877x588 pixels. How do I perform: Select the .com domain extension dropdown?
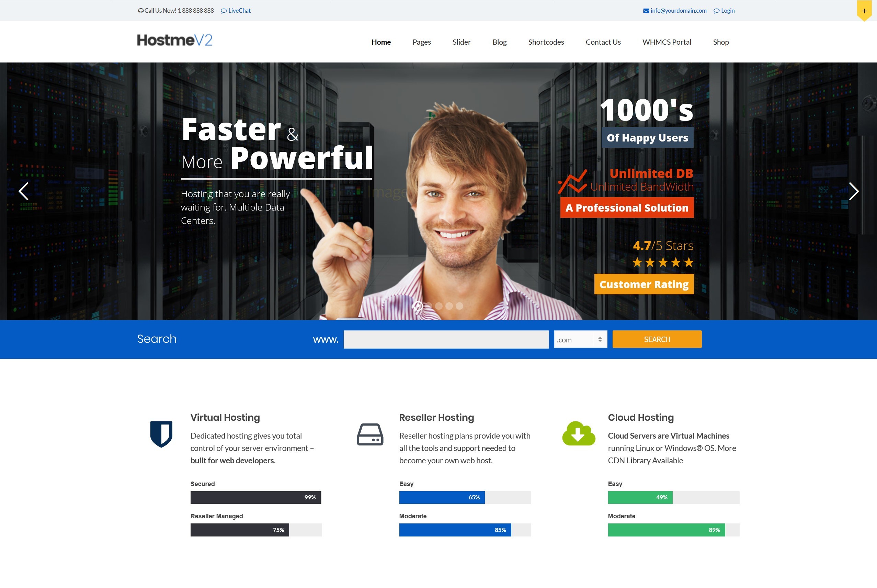[x=579, y=339]
